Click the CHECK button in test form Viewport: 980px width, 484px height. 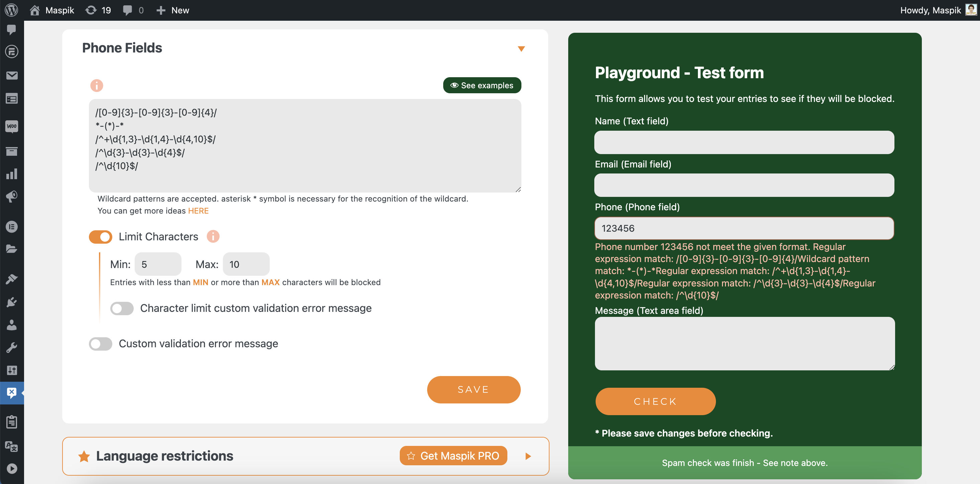pos(656,401)
